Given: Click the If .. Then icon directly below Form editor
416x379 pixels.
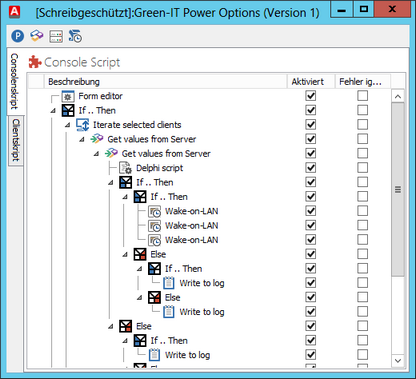Looking at the screenshot, I should pos(68,111).
